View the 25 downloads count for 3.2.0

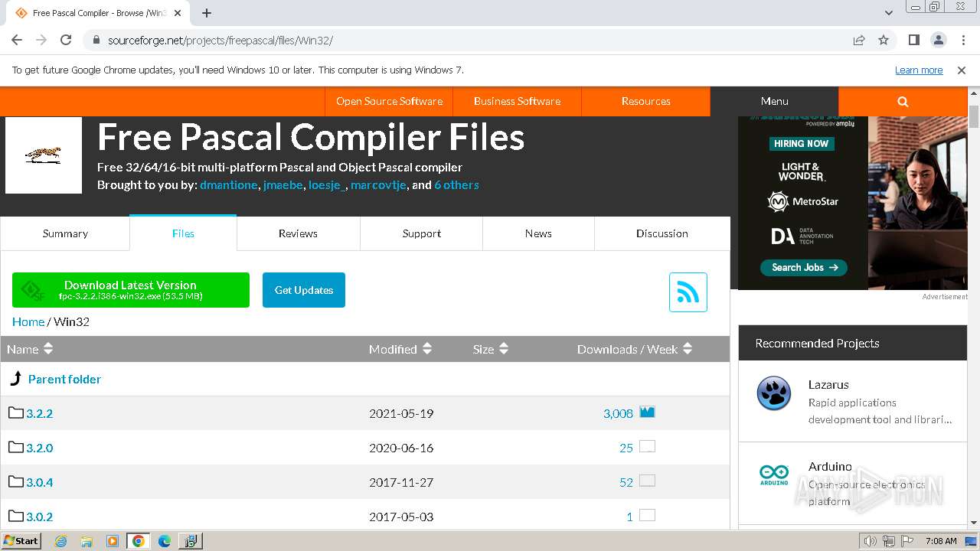point(626,448)
